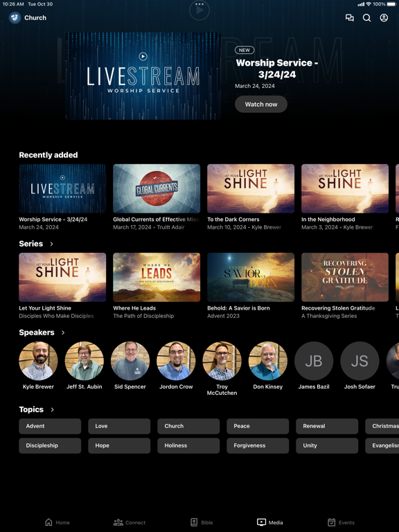Image resolution: width=399 pixels, height=532 pixels.
Task: Tap the Connect people icon
Action: (x=118, y=522)
